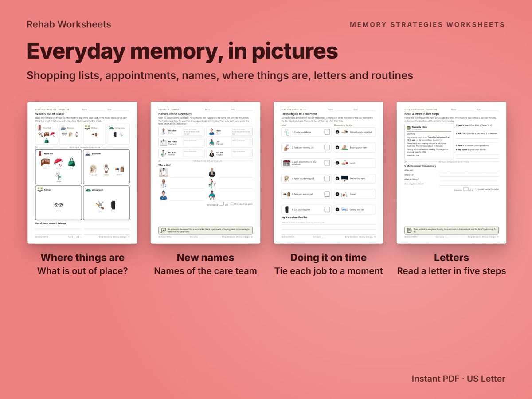Click the bed icon beside 'Getting into bed'

click(x=344, y=210)
